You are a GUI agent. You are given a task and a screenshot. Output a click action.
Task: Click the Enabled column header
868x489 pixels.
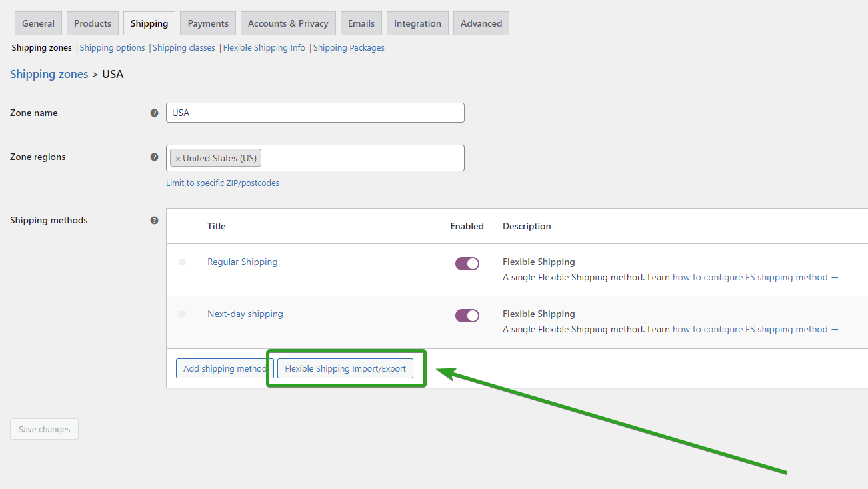pos(467,226)
